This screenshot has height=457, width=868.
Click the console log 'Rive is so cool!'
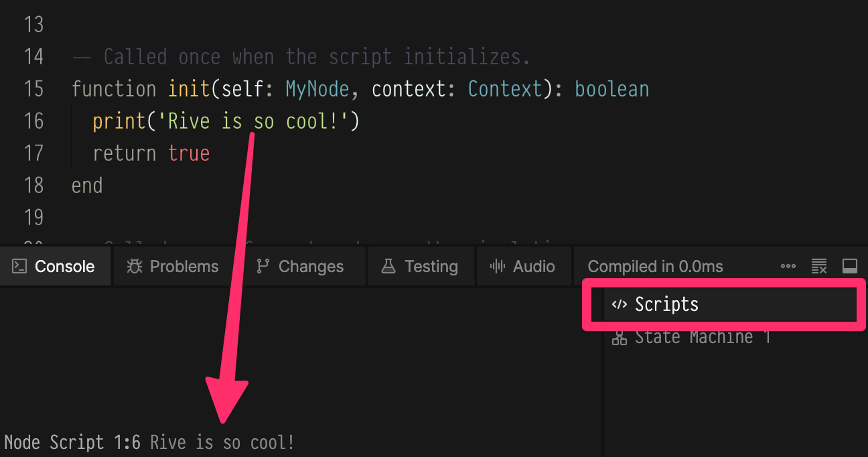click(222, 443)
